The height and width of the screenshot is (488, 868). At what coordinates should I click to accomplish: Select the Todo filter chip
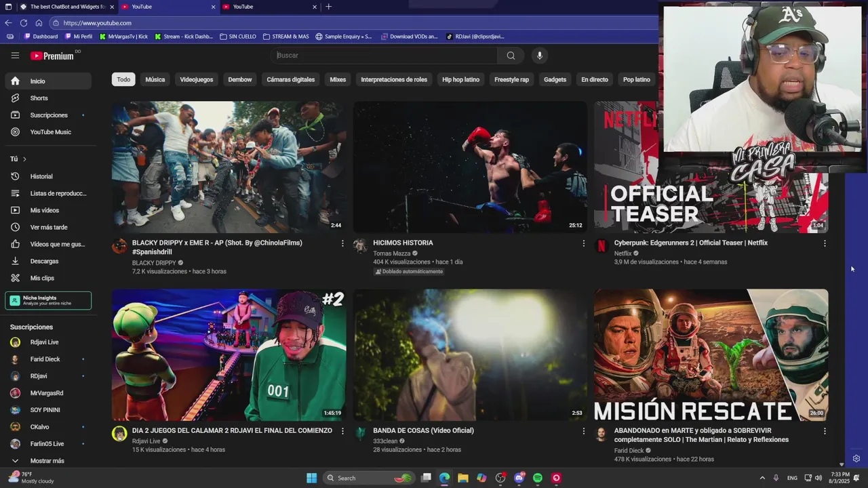pyautogui.click(x=123, y=80)
